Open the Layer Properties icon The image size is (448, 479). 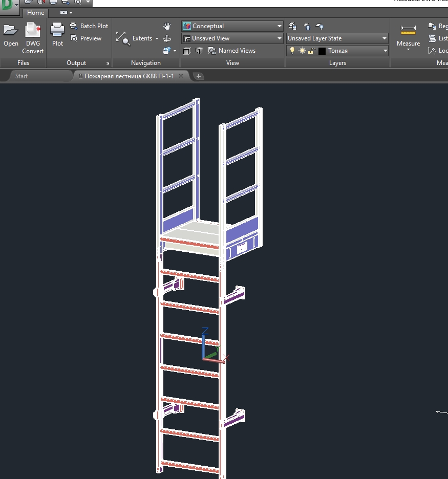coord(293,26)
